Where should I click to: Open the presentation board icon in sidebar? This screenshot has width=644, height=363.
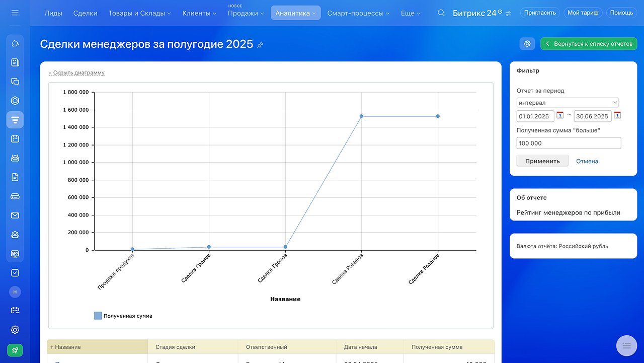(15, 253)
